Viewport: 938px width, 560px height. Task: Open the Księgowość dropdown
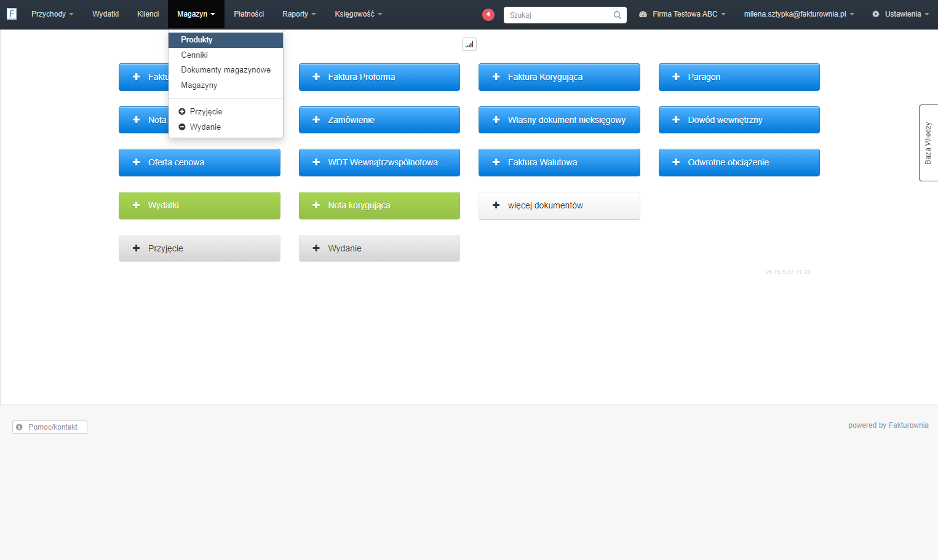coord(359,14)
